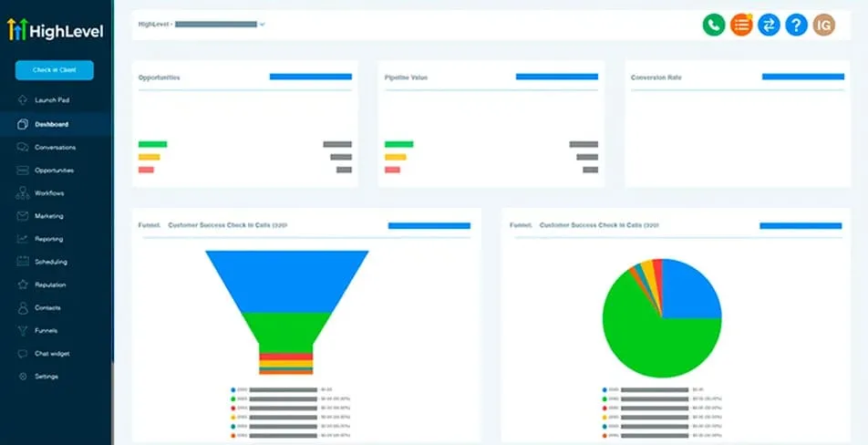This screenshot has width=868, height=445.
Task: Click the blue top section of funnel chart
Action: (286, 280)
